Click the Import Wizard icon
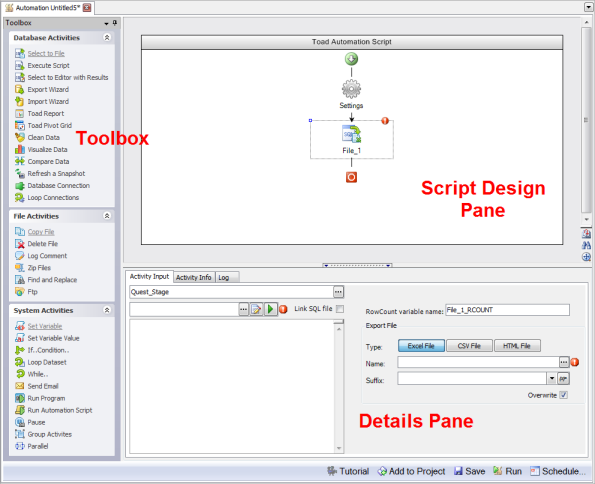595x484 pixels. 20,102
